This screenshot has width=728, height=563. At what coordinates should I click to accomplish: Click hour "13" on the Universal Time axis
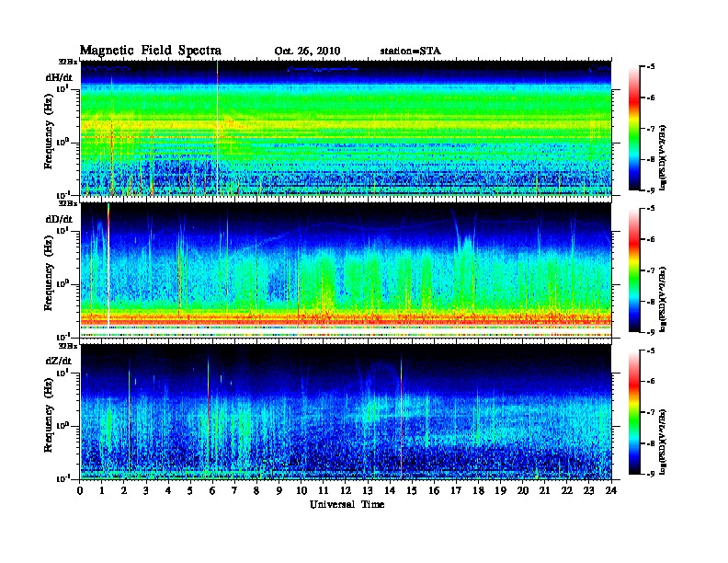pos(368,490)
